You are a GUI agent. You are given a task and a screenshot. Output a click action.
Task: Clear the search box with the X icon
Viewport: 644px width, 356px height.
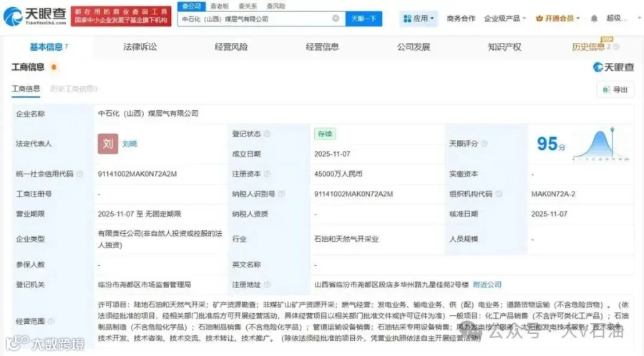tap(336, 19)
